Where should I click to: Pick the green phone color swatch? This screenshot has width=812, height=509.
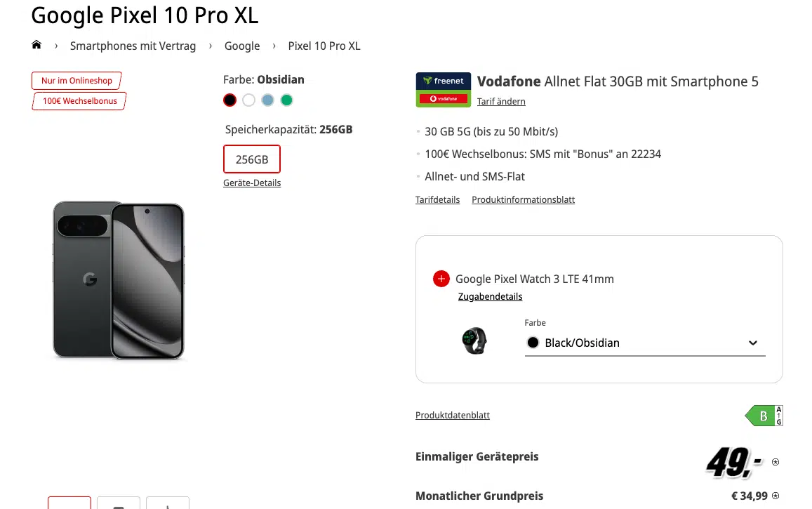(286, 100)
